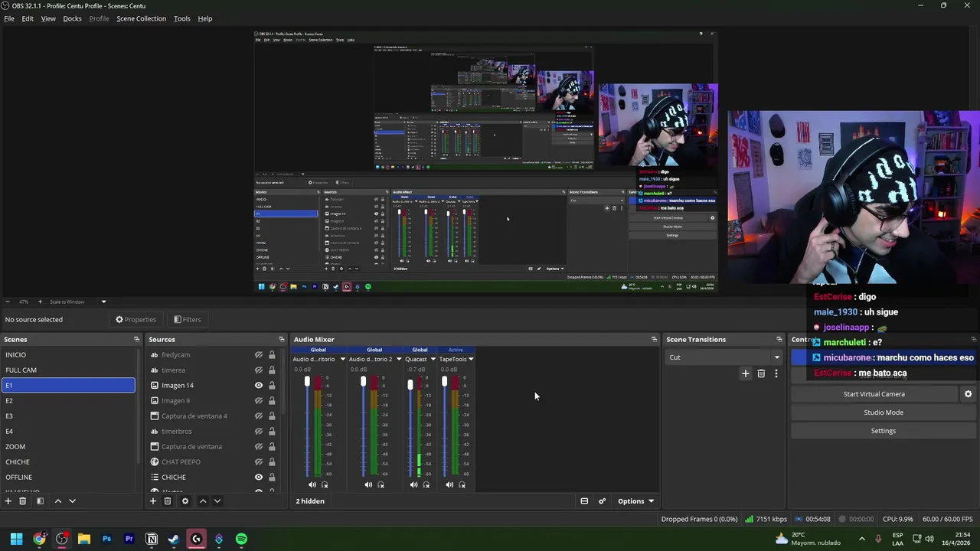Hide the CHICHE source eye
The image size is (980, 551).
[259, 478]
